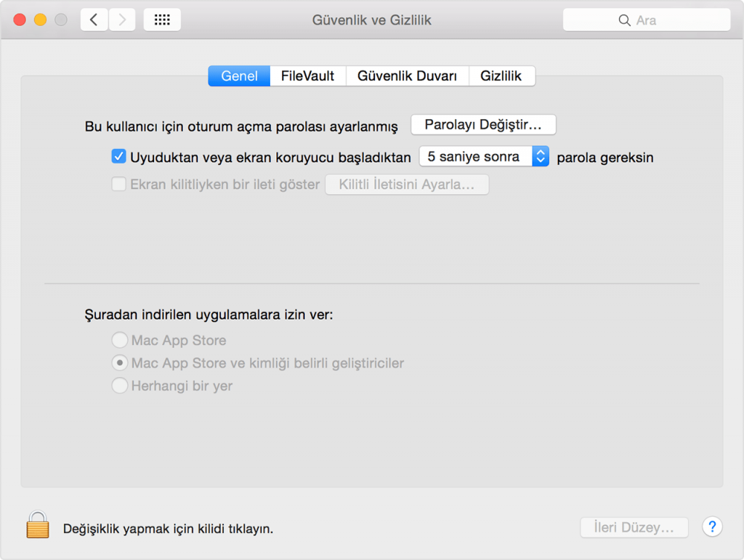This screenshot has width=744, height=560.
Task: Switch to Güvenlik Duvarı tab
Action: pos(407,76)
